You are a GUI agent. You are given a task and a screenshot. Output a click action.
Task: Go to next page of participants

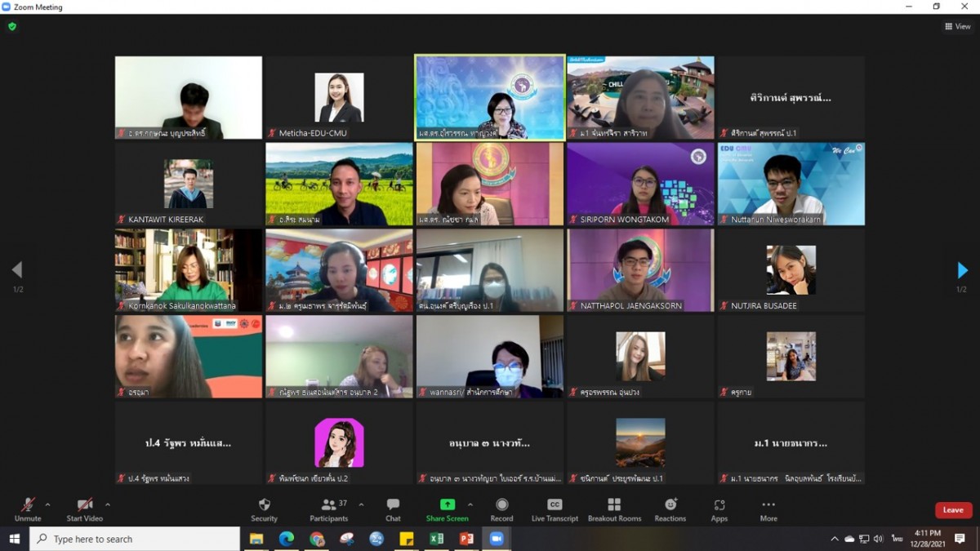point(962,270)
